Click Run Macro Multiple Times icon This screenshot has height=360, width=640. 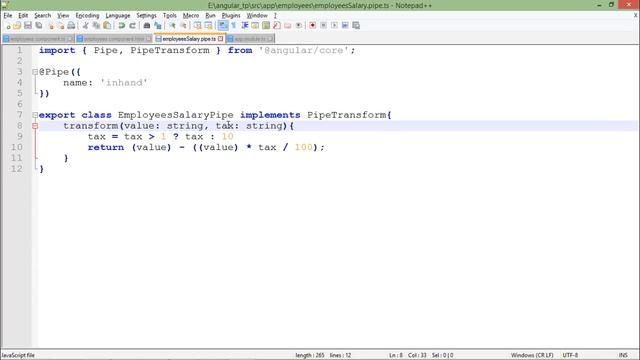click(345, 26)
